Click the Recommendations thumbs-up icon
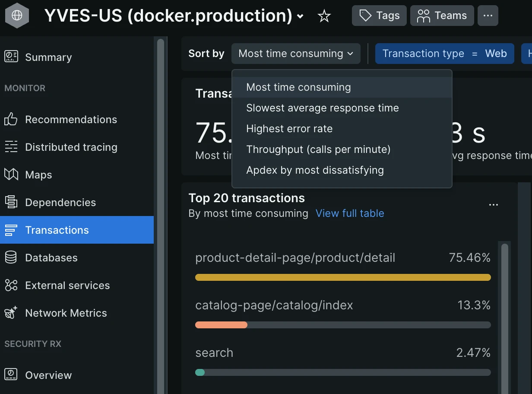 coord(11,119)
